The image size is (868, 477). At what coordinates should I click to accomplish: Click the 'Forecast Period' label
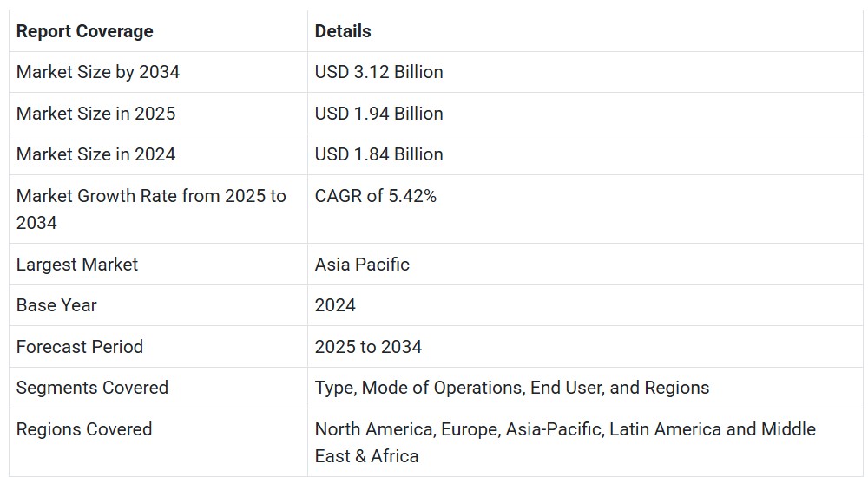pos(80,347)
